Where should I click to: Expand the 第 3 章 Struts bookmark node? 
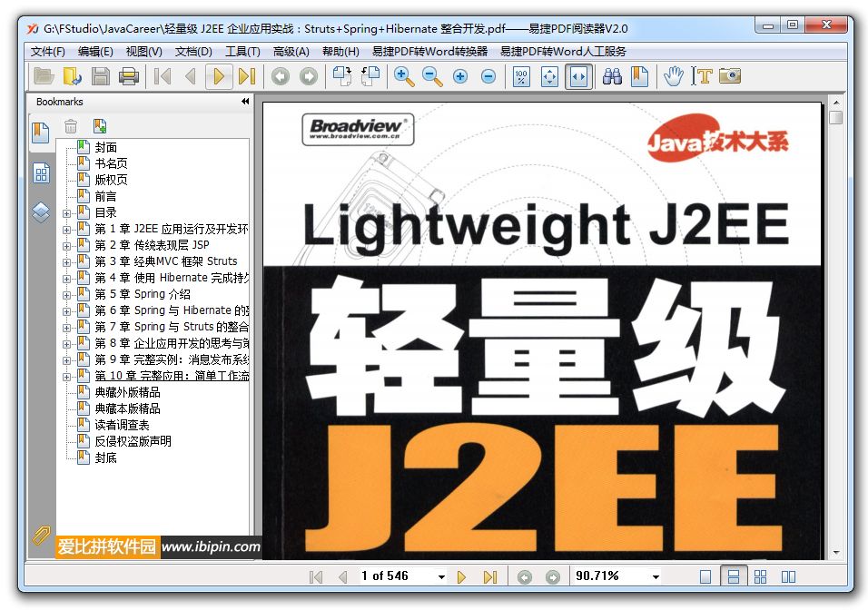66,262
